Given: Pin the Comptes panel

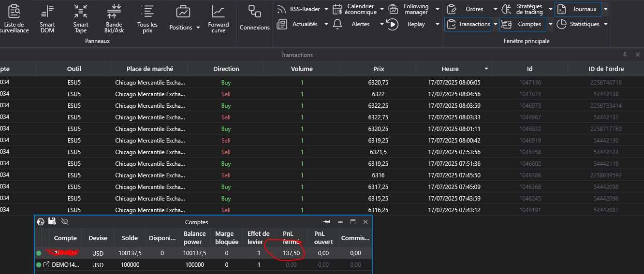Looking at the screenshot, I should point(326,222).
